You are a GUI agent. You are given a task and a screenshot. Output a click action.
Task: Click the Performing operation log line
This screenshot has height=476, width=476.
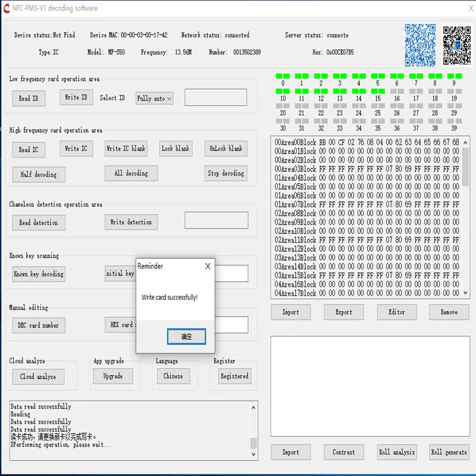click(x=61, y=444)
